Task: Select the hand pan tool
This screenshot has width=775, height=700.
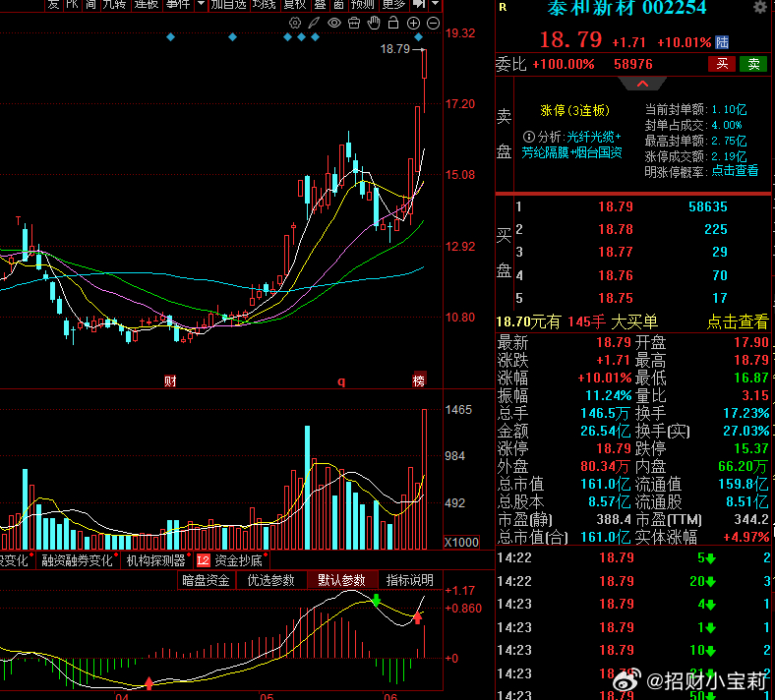Action: click(374, 23)
